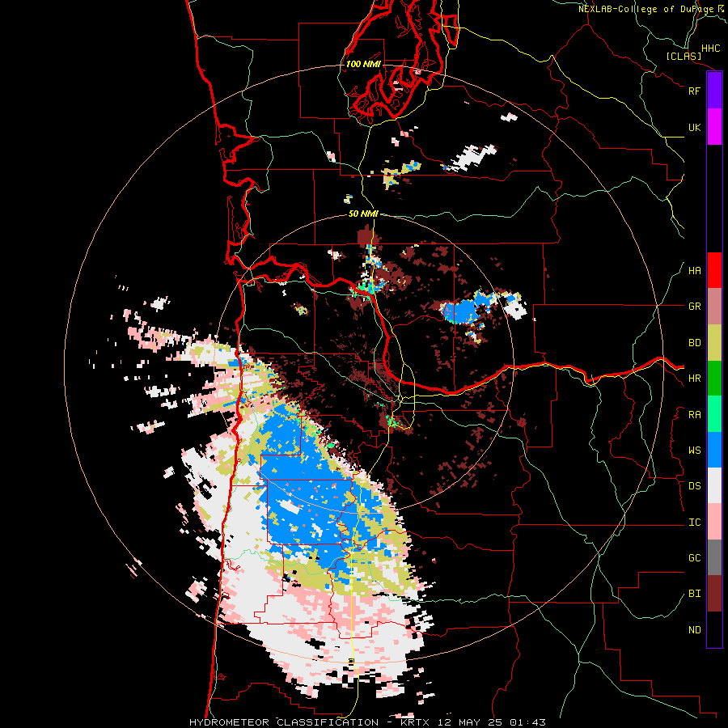The height and width of the screenshot is (728, 728).
Task: Click the [CLAS] unit label
Action: click(684, 56)
